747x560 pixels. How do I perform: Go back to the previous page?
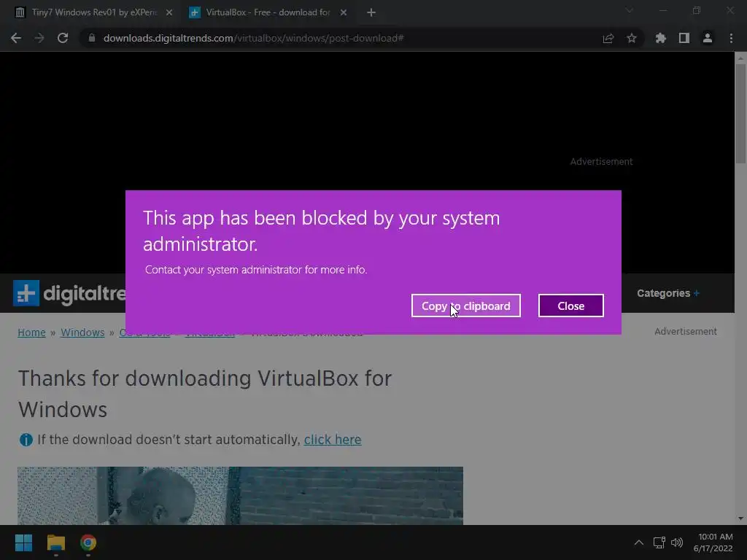point(16,38)
